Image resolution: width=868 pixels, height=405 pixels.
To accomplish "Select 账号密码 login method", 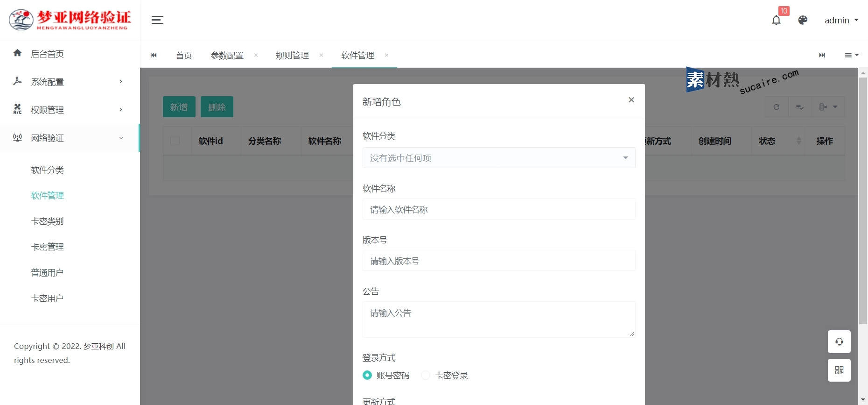I will pos(368,375).
